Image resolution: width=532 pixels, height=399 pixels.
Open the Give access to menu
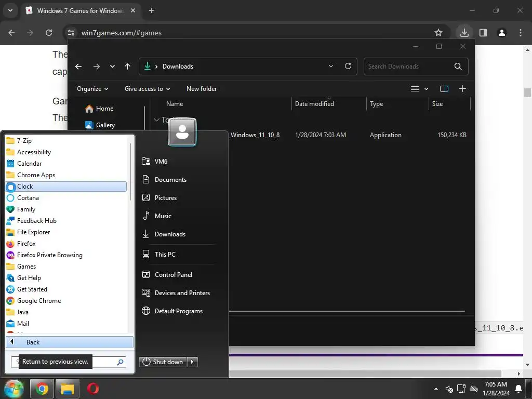pos(147,89)
